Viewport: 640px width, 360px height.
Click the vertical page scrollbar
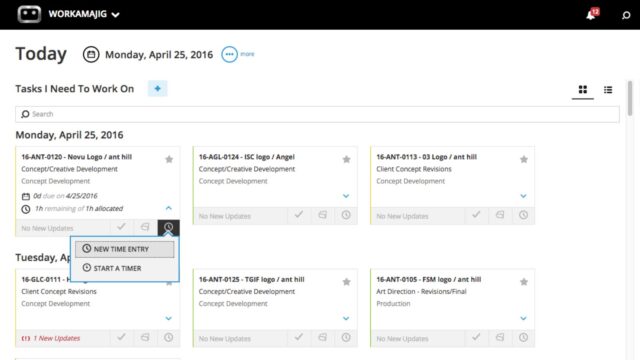coord(630,98)
